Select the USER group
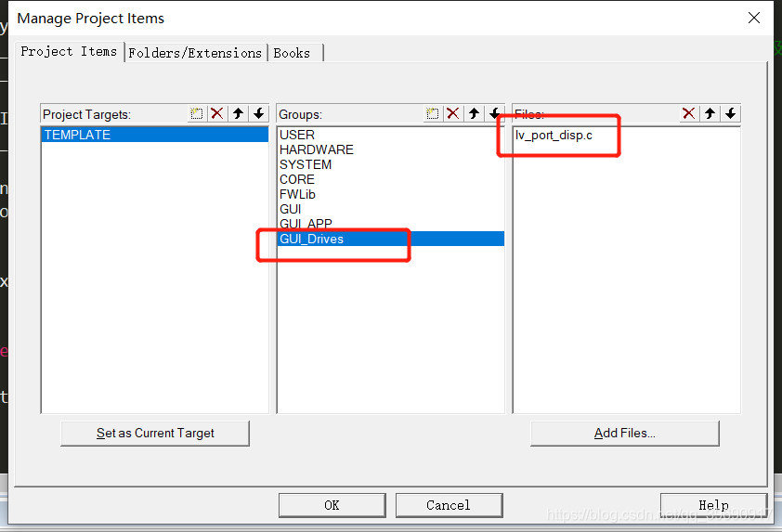Viewport: 782px width, 532px height. click(x=390, y=135)
